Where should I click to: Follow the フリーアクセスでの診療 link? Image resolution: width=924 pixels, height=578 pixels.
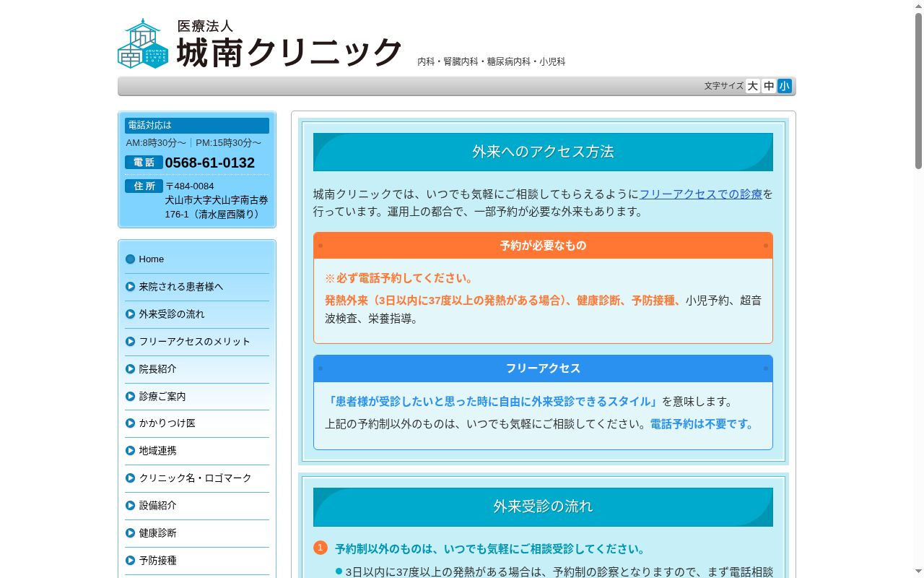tap(701, 194)
